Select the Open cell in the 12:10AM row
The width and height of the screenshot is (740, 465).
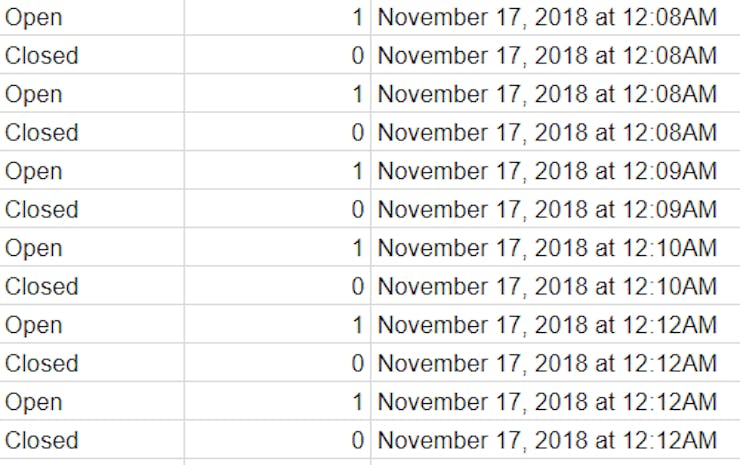click(x=92, y=247)
